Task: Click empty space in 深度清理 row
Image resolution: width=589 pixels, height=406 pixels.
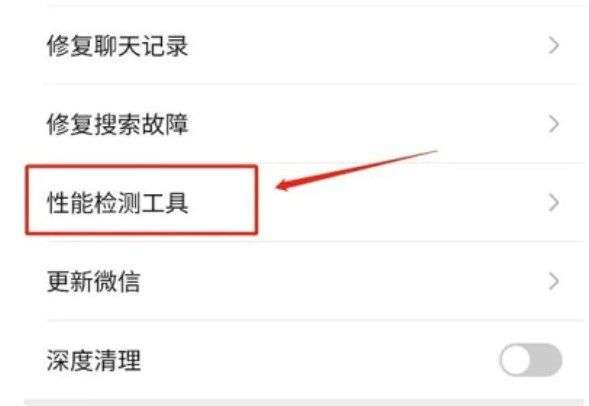Action: pos(319,360)
